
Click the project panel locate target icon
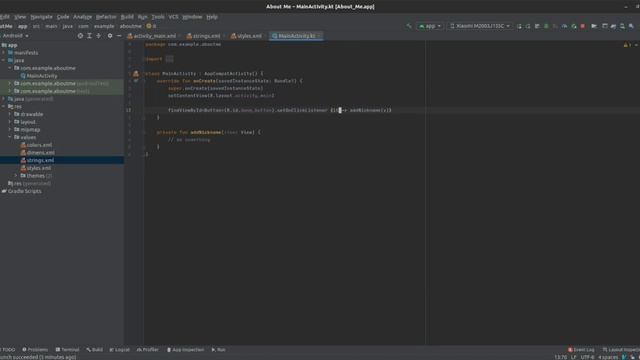(x=80, y=36)
